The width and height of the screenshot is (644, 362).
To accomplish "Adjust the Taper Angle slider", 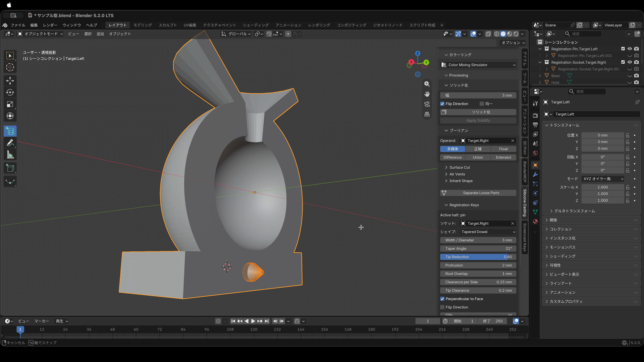I will coord(478,249).
